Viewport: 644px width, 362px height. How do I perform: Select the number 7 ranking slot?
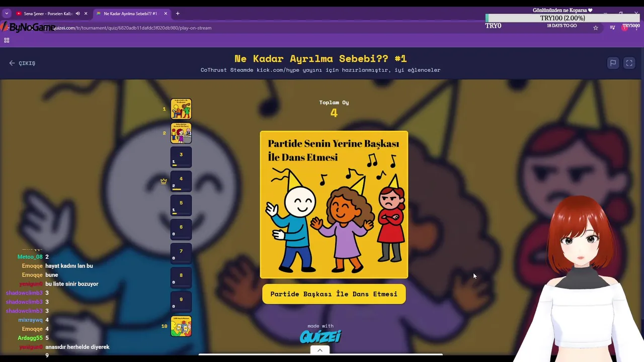tap(181, 254)
